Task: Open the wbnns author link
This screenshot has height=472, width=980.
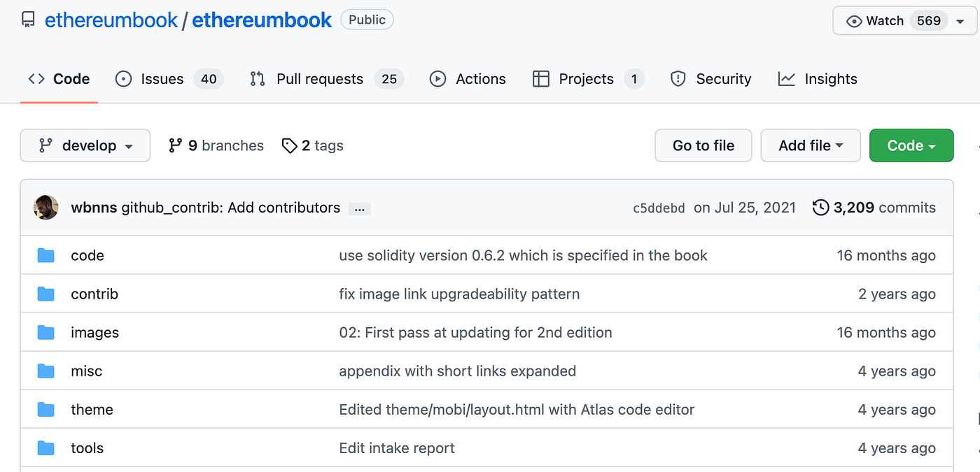Action: pos(94,208)
